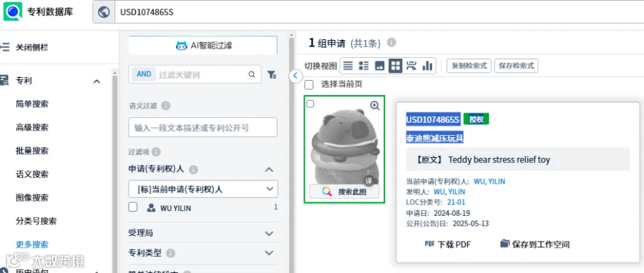Open 更多搜索 in the sidebar

[32, 244]
